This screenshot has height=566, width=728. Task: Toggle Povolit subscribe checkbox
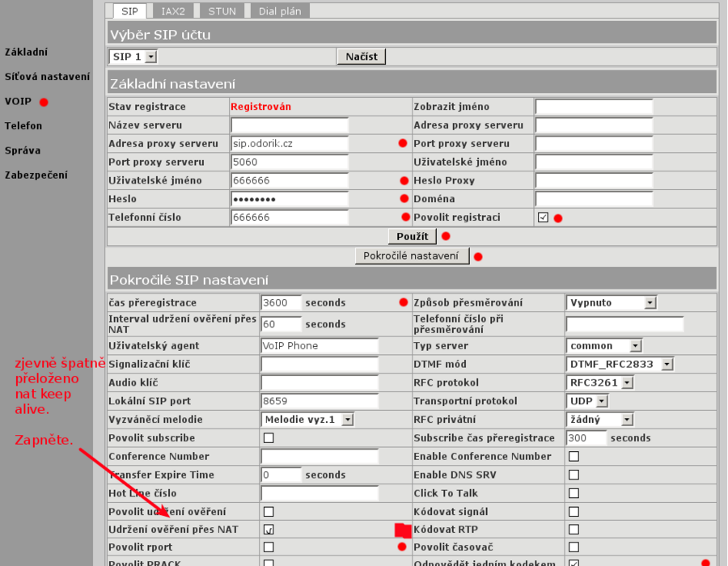click(x=269, y=438)
